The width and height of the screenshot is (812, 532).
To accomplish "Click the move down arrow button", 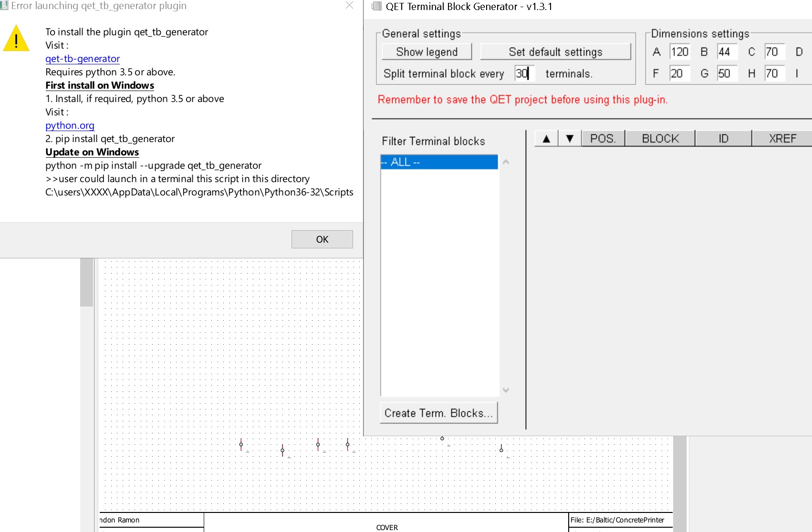I will pyautogui.click(x=570, y=139).
